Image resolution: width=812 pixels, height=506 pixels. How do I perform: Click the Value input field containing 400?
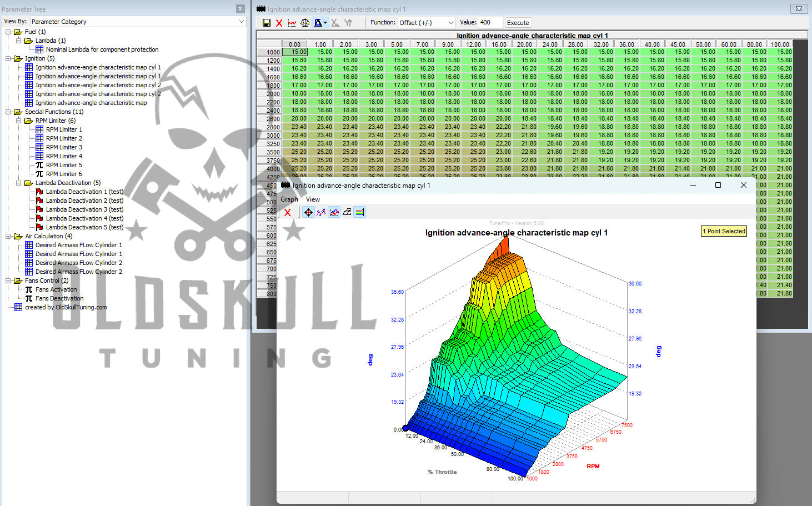point(490,23)
